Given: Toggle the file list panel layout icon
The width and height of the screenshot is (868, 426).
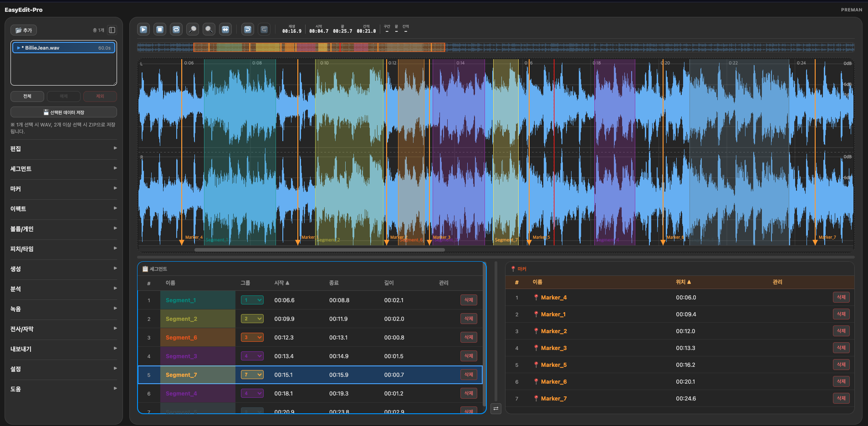Looking at the screenshot, I should [x=112, y=30].
